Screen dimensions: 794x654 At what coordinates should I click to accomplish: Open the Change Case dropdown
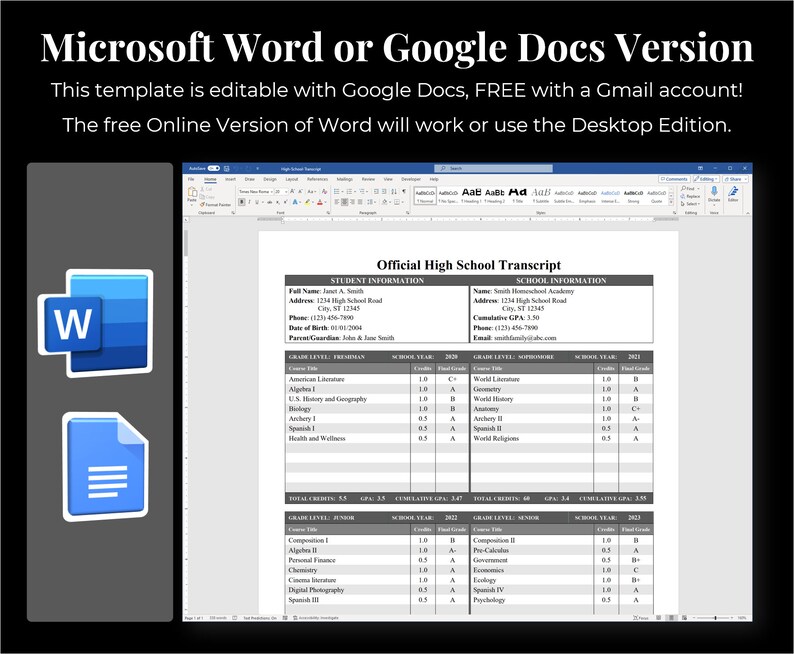coord(312,192)
